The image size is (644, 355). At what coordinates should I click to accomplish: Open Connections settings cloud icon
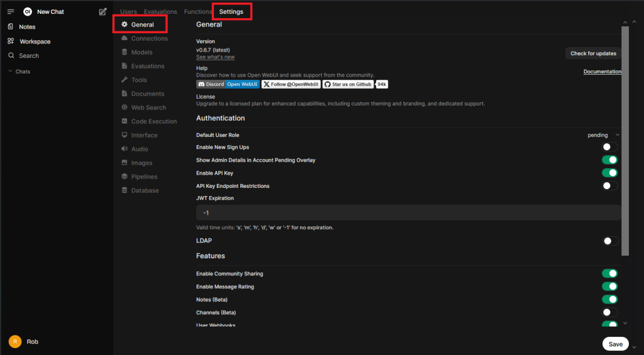click(125, 39)
